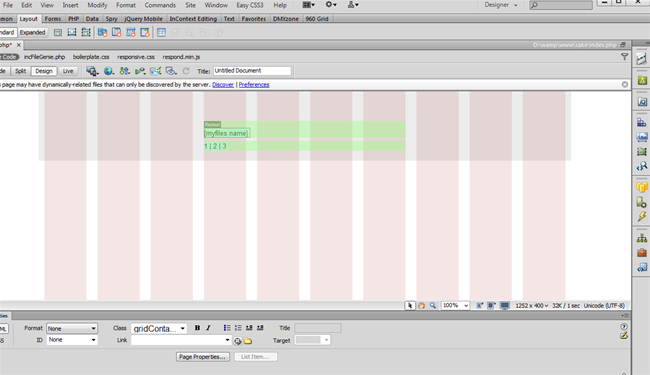Viewport: 650px width, 375px height.
Task: Open the Class gridConta... dropdown
Action: coord(159,328)
